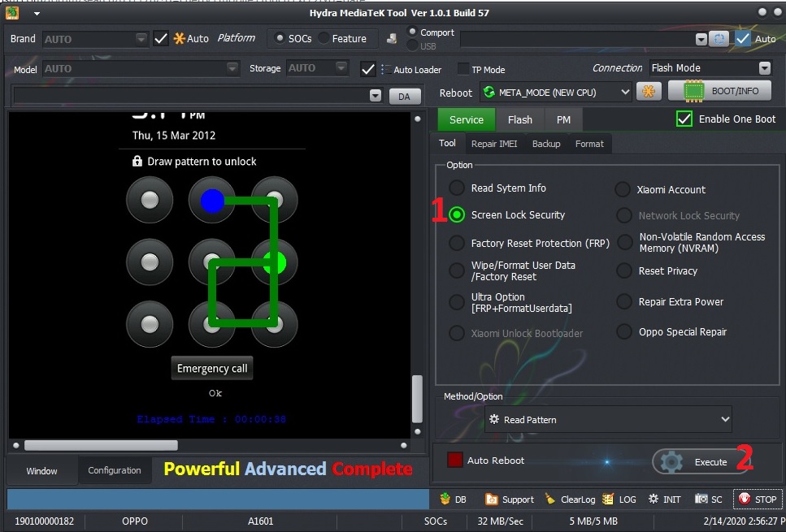Switch to the Flash tab

tap(519, 119)
